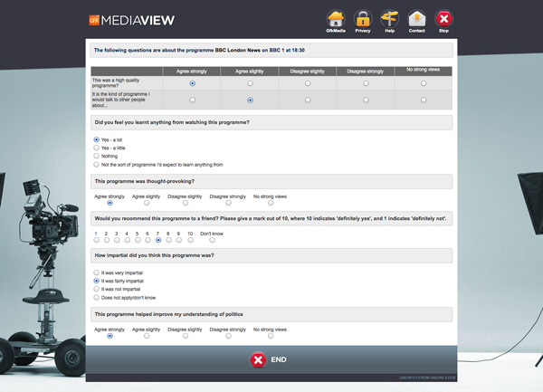Pick recommendation mark 3

point(117,240)
